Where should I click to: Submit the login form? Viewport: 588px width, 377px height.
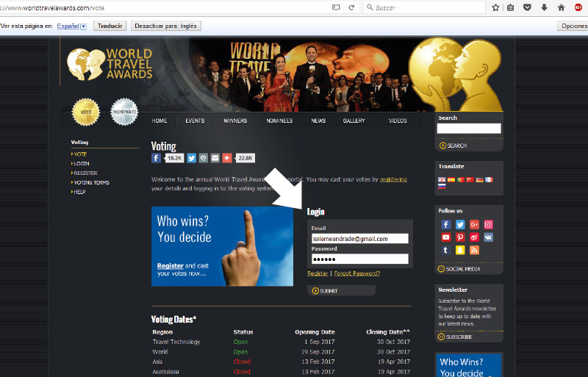341,291
